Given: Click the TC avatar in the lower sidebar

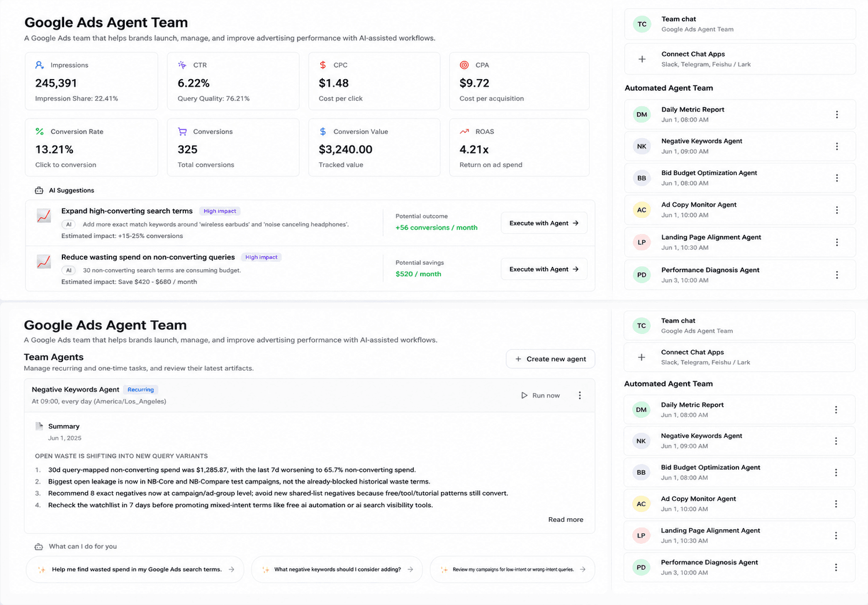Looking at the screenshot, I should (x=641, y=326).
